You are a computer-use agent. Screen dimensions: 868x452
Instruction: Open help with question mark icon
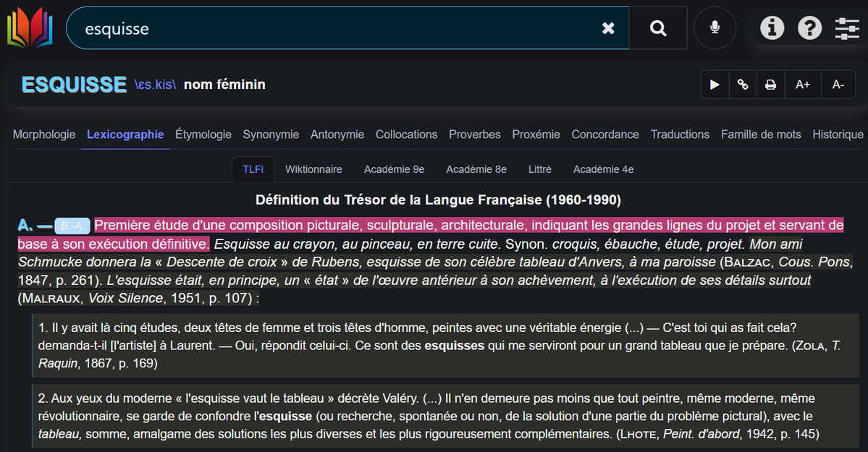click(809, 27)
